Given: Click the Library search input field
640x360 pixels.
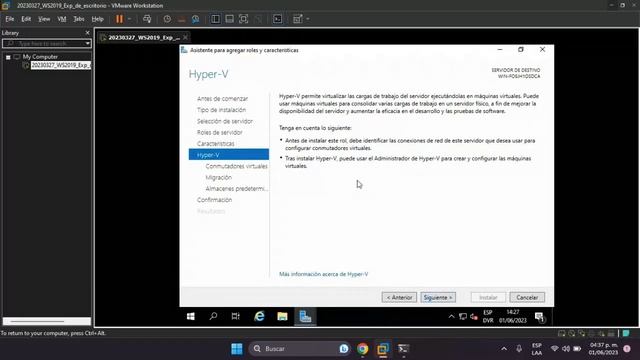Looking at the screenshot, I should pos(44,43).
